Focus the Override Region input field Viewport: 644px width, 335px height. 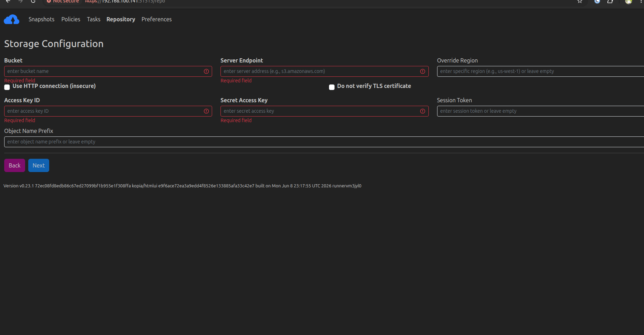coord(540,71)
